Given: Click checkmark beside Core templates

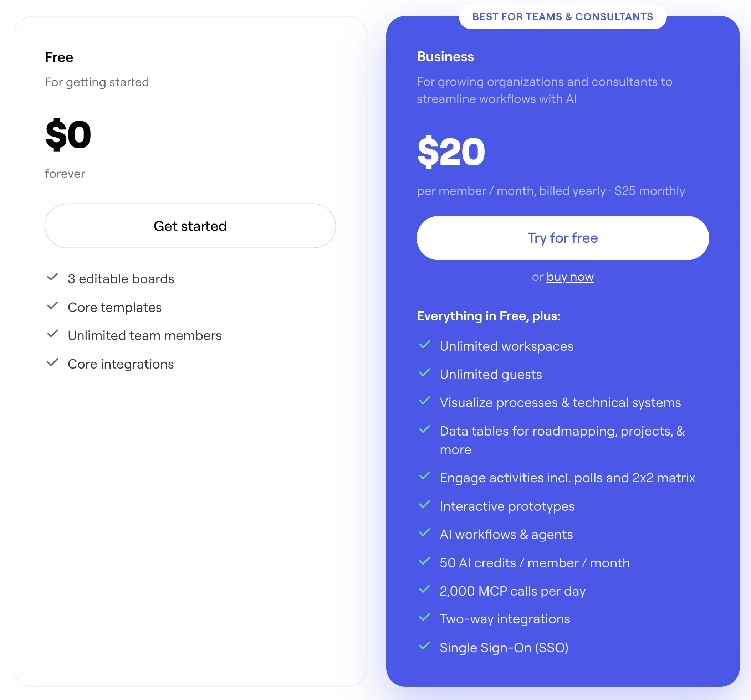Looking at the screenshot, I should pos(52,305).
